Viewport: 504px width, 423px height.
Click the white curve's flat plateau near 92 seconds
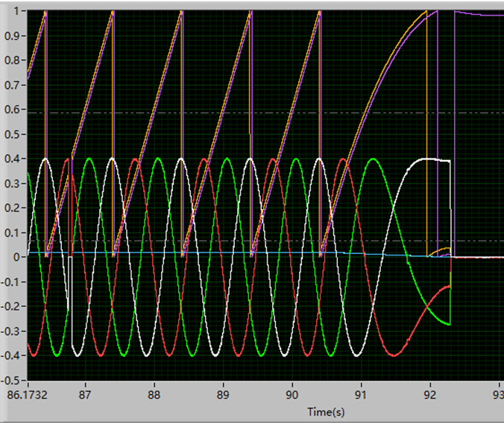436,159
